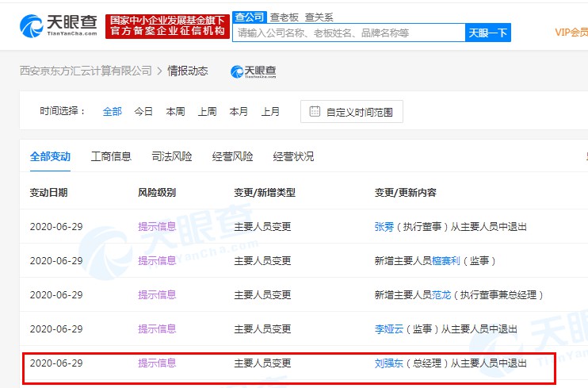
Task: Open the 自定义时间范围 date range picker
Action: [352, 112]
